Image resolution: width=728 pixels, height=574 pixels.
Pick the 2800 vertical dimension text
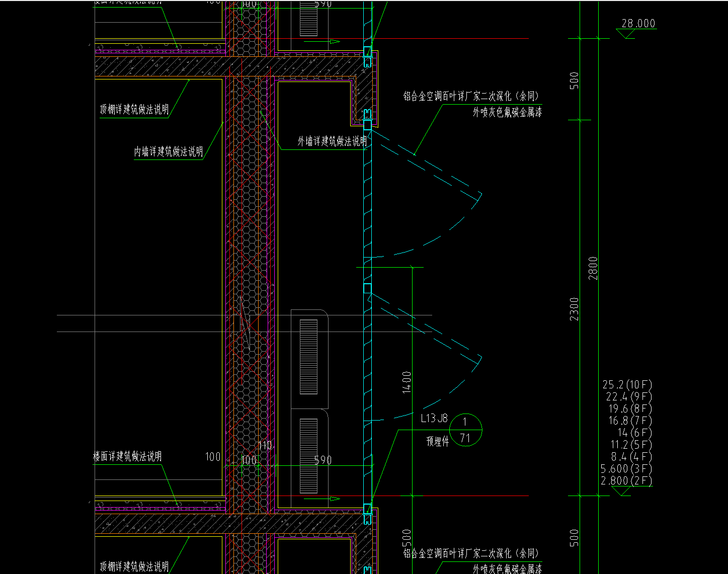593,268
